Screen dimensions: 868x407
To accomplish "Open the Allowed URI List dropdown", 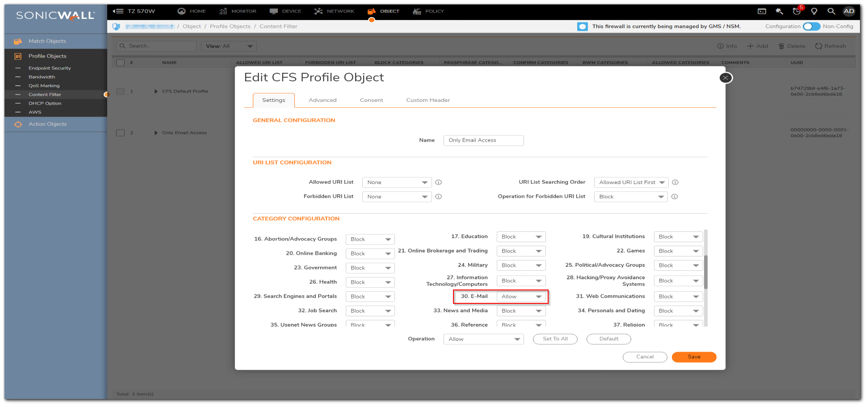I will tap(397, 182).
